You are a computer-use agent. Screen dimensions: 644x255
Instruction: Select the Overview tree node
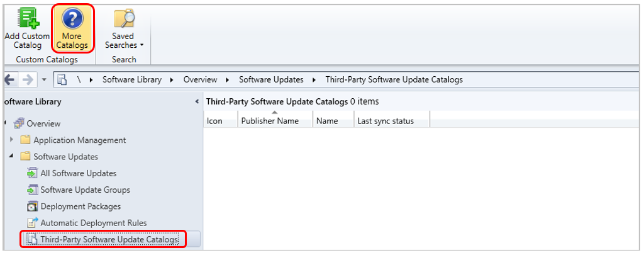(43, 123)
